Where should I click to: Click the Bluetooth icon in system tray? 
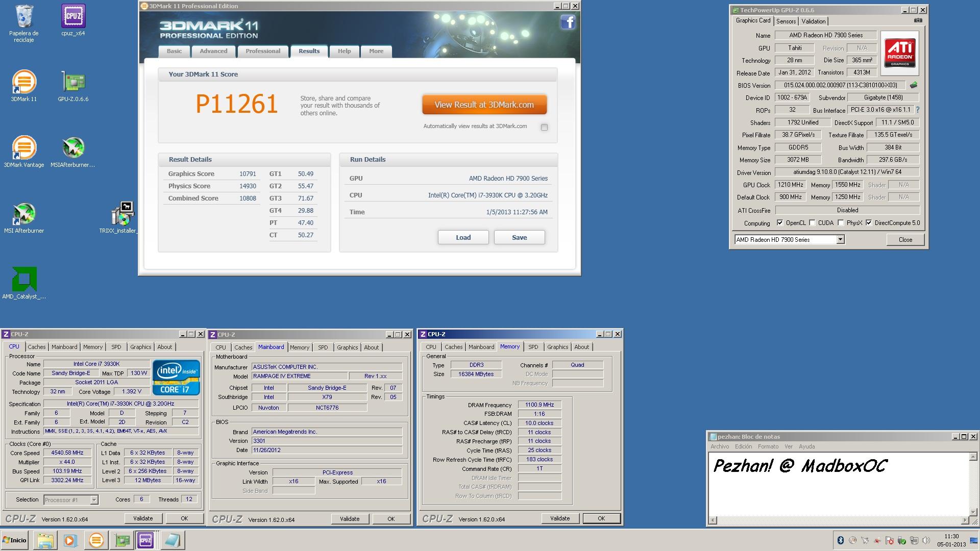pyautogui.click(x=841, y=540)
